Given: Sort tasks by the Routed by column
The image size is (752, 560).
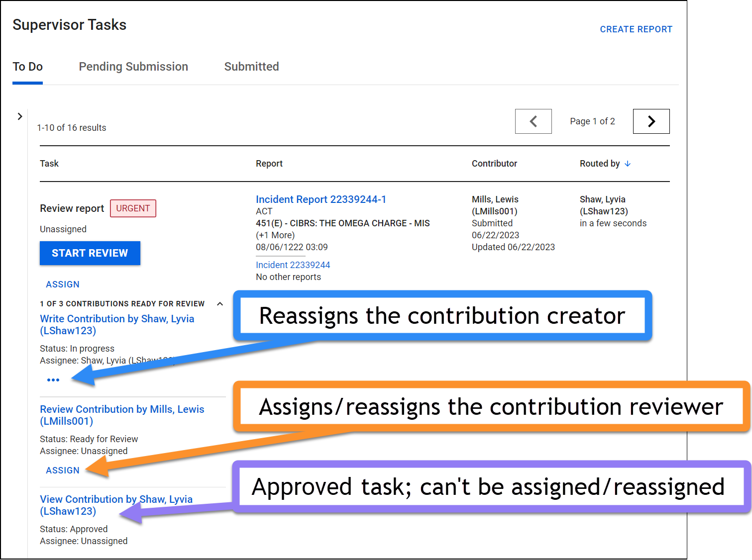Looking at the screenshot, I should (x=600, y=163).
